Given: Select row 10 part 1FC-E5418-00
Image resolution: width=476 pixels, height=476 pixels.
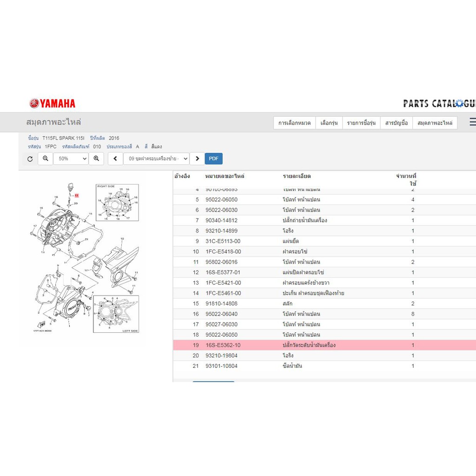Looking at the screenshot, I should pos(324,251).
